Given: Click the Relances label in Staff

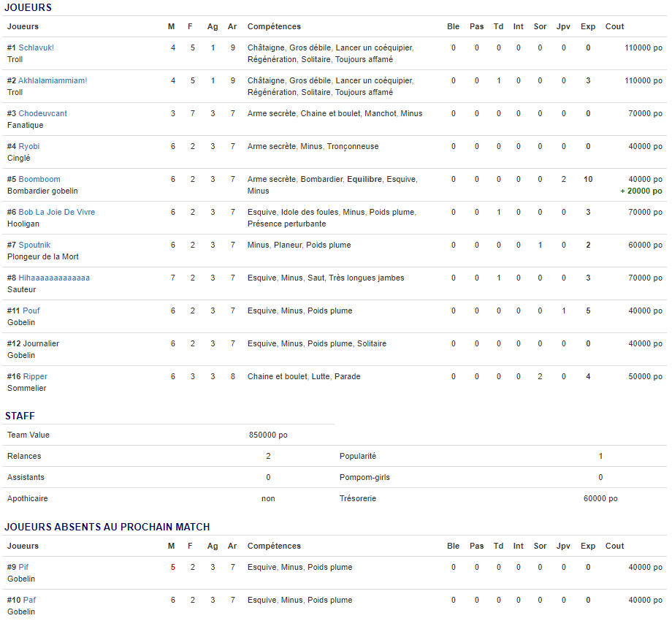Looking at the screenshot, I should point(24,457).
